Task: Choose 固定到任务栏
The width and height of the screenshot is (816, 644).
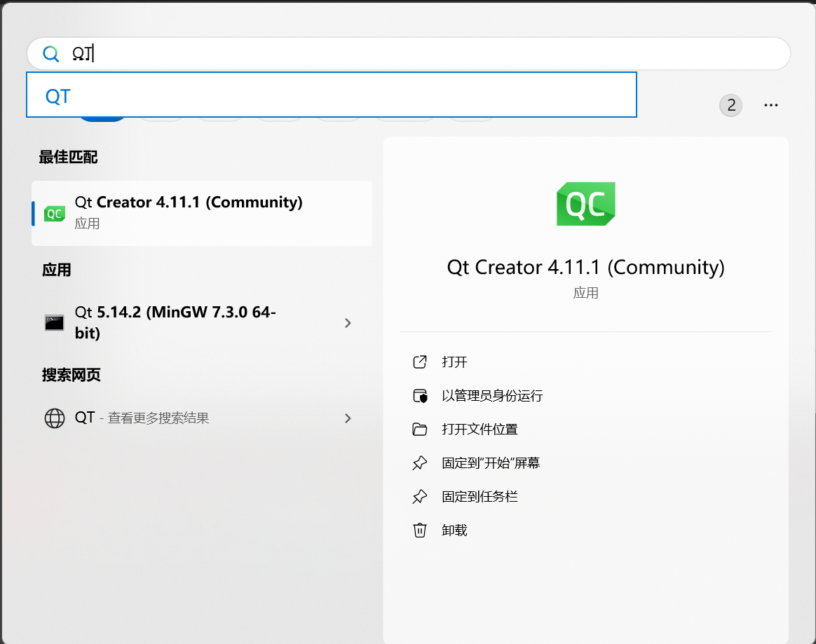Action: click(x=480, y=497)
